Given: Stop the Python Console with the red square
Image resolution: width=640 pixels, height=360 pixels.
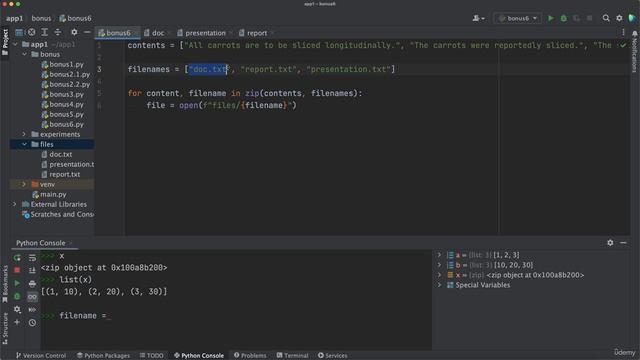Looking at the screenshot, I should [x=17, y=270].
